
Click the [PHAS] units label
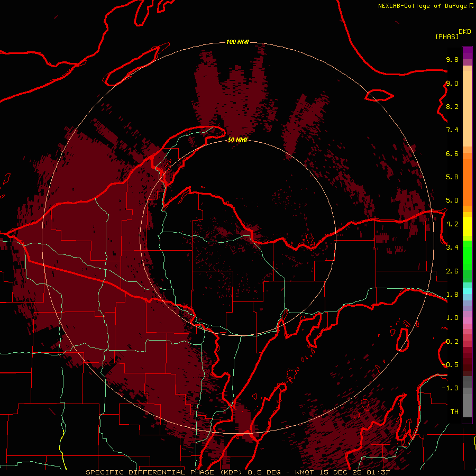447,36
